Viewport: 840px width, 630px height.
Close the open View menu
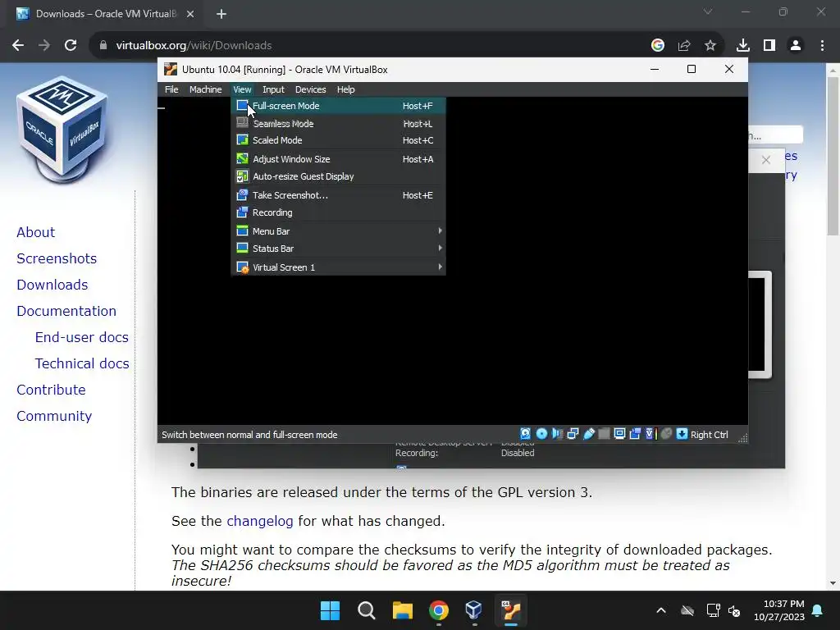click(242, 89)
